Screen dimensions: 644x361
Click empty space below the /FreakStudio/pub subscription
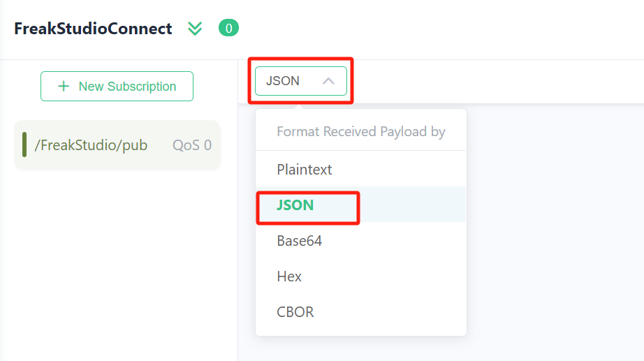coord(118,263)
